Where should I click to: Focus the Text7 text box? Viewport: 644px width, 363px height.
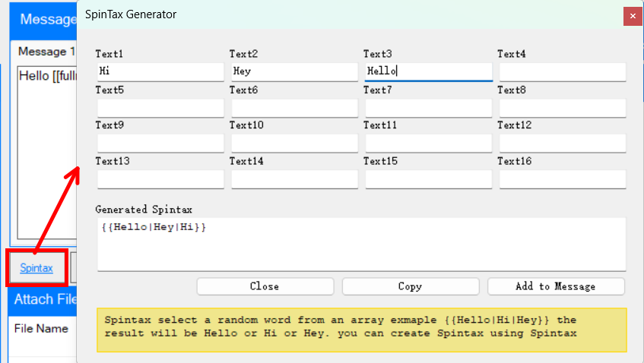tap(428, 108)
